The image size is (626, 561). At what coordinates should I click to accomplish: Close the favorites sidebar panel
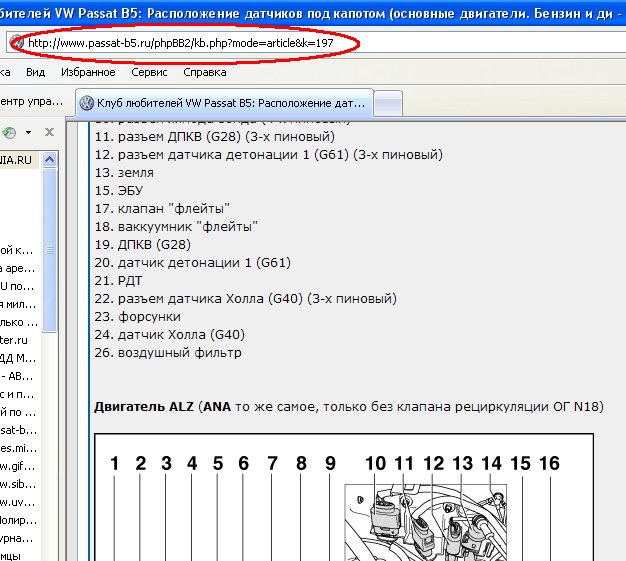coord(49,132)
